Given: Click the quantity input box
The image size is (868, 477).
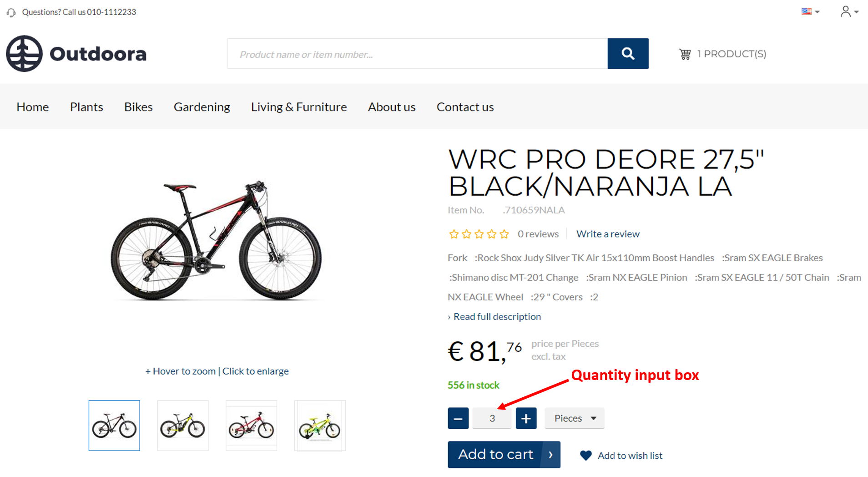Looking at the screenshot, I should [492, 418].
